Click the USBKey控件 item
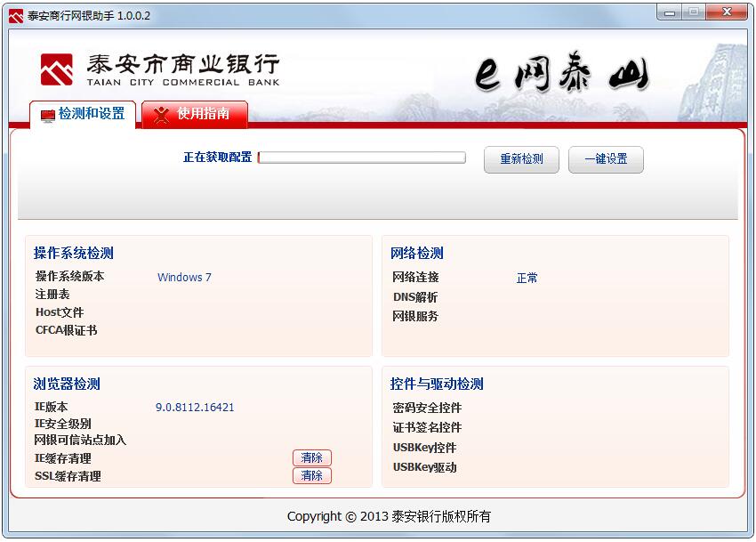This screenshot has height=542, width=756. point(425,448)
